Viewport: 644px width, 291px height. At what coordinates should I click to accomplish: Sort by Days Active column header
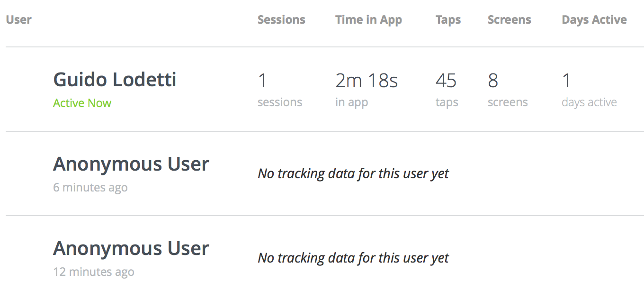point(594,20)
